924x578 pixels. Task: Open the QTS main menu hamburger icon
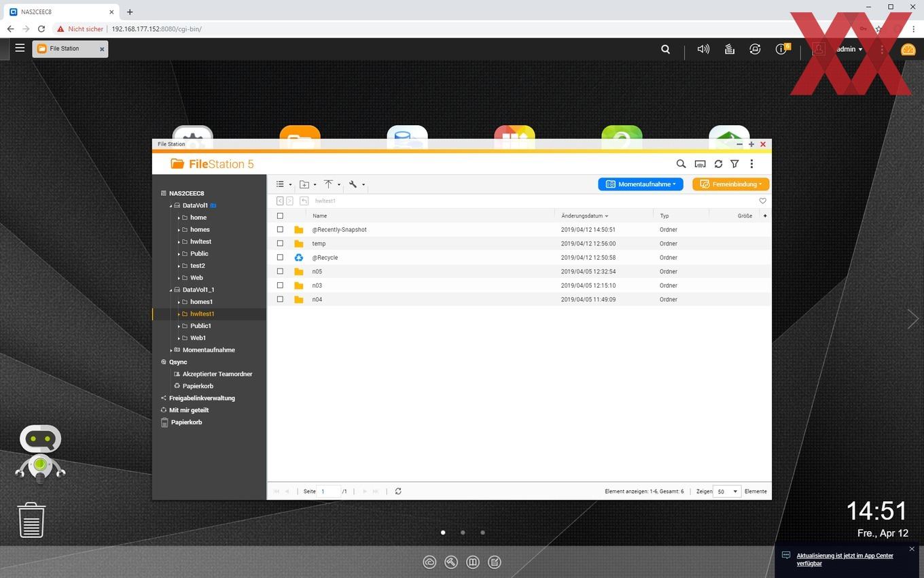[x=20, y=48]
